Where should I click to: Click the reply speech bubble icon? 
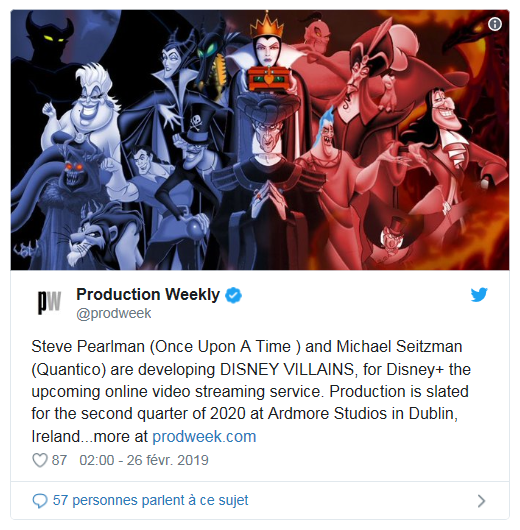click(x=40, y=501)
